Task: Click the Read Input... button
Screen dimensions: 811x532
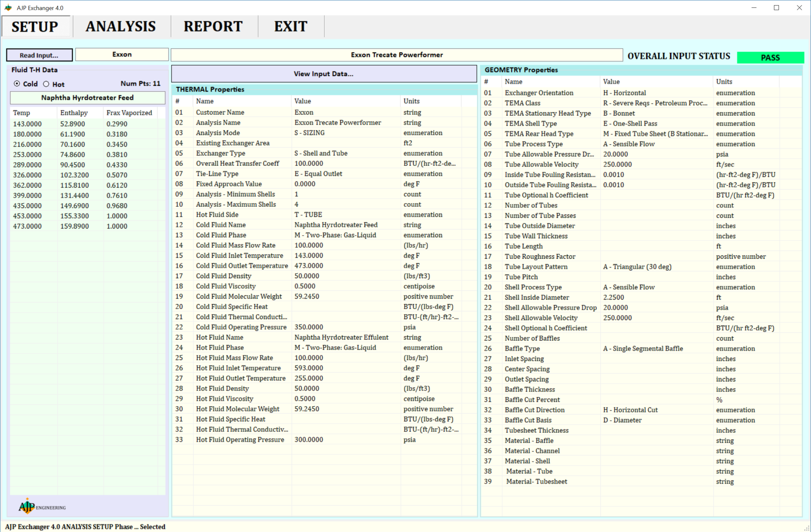Action: [39, 55]
